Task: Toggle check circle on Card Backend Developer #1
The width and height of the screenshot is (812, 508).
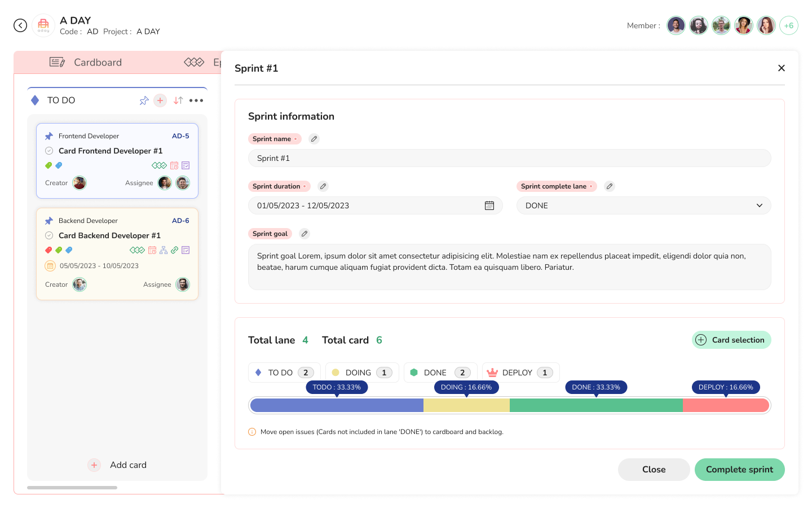Action: [49, 235]
